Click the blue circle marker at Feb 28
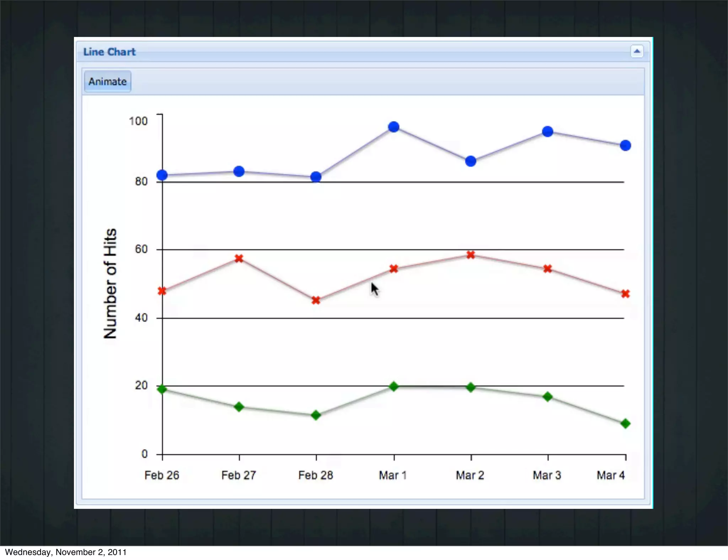Screen dimensions: 728x560 316,177
